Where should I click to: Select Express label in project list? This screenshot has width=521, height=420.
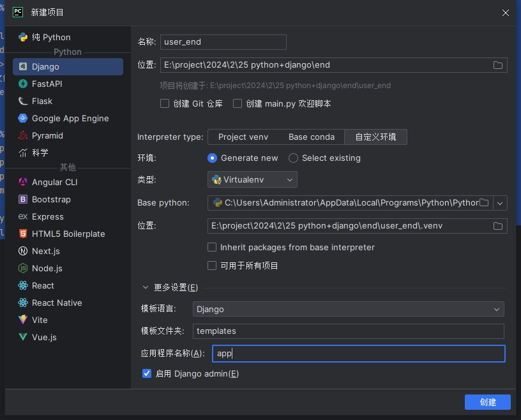pyautogui.click(x=47, y=216)
